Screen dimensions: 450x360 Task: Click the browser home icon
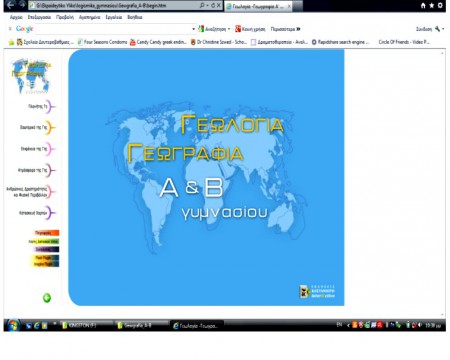(423, 5)
